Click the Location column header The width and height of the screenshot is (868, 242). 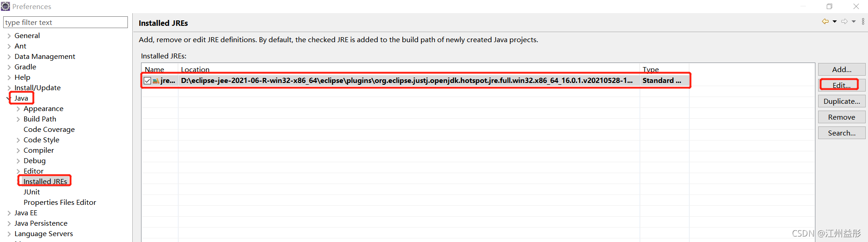point(409,69)
